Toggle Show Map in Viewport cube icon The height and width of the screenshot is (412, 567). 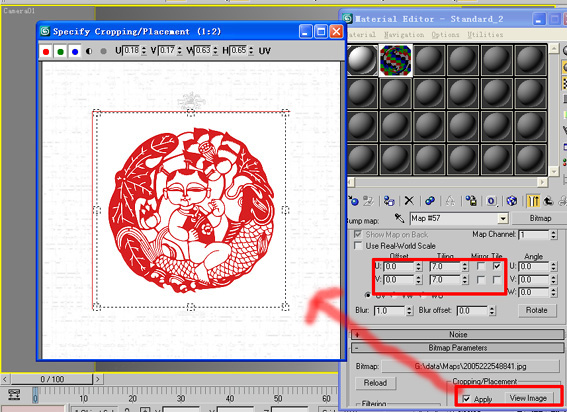pyautogui.click(x=512, y=201)
